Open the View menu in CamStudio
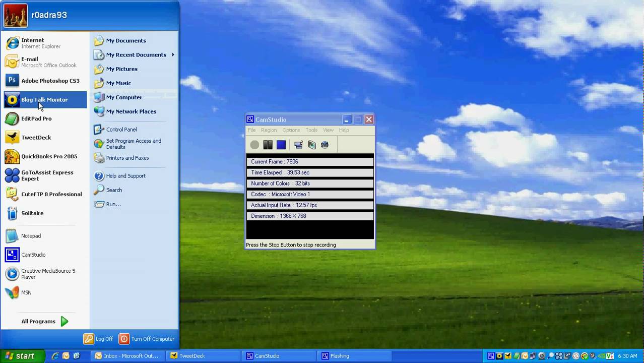Viewport: 644px width, 363px height. [x=328, y=130]
